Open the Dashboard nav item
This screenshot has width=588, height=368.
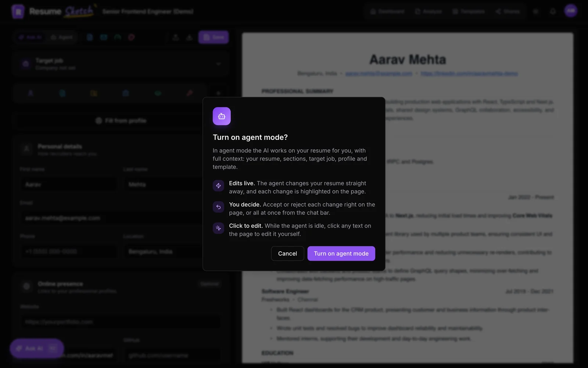point(387,11)
